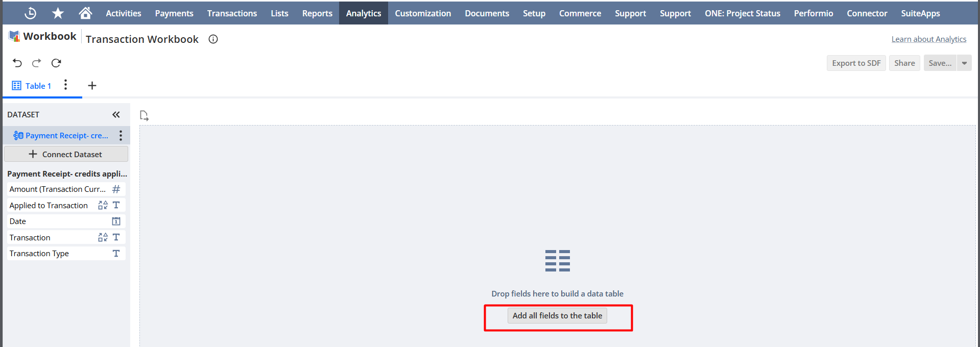Open the Table 1 tab options menu

(x=65, y=85)
